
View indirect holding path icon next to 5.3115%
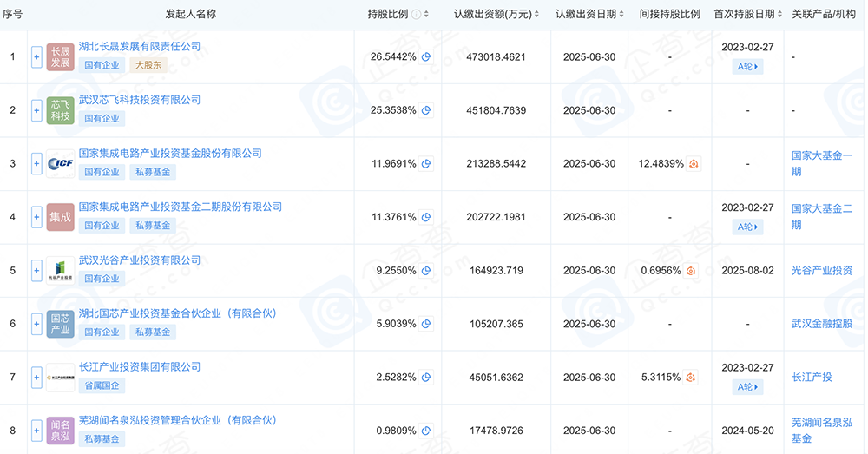click(690, 378)
